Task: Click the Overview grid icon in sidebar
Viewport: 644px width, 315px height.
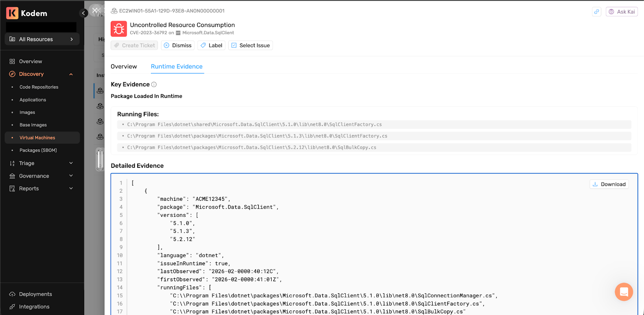Action: tap(12, 62)
